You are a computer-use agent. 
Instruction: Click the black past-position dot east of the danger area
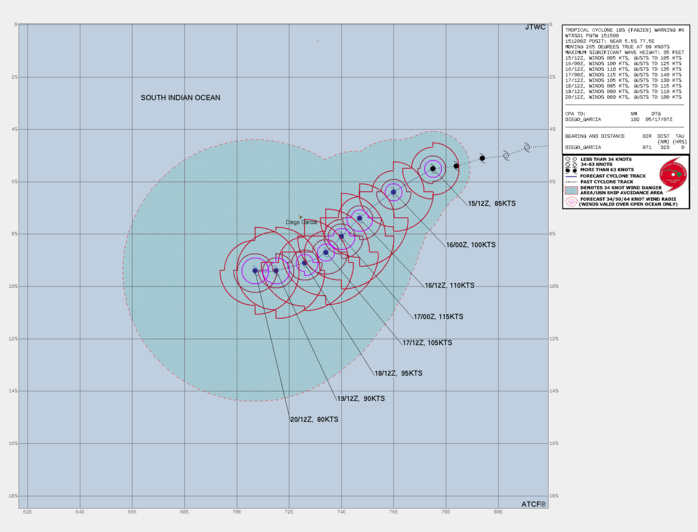(x=482, y=158)
